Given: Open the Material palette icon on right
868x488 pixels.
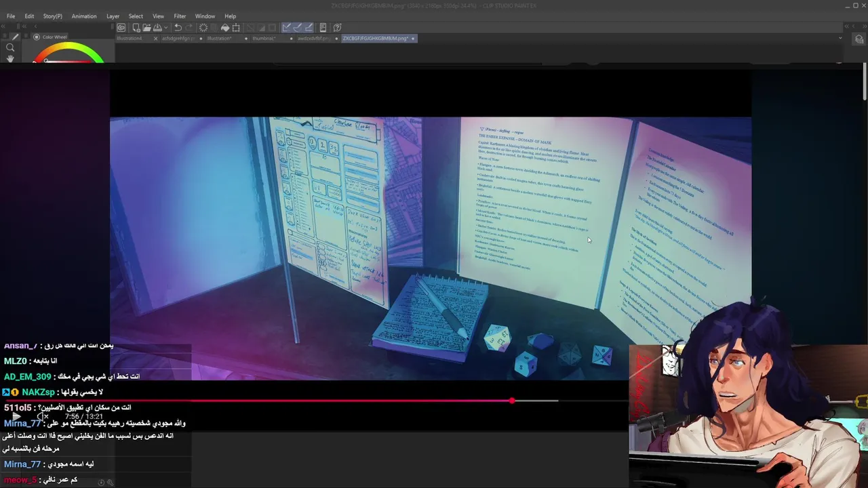Looking at the screenshot, I should tap(859, 39).
